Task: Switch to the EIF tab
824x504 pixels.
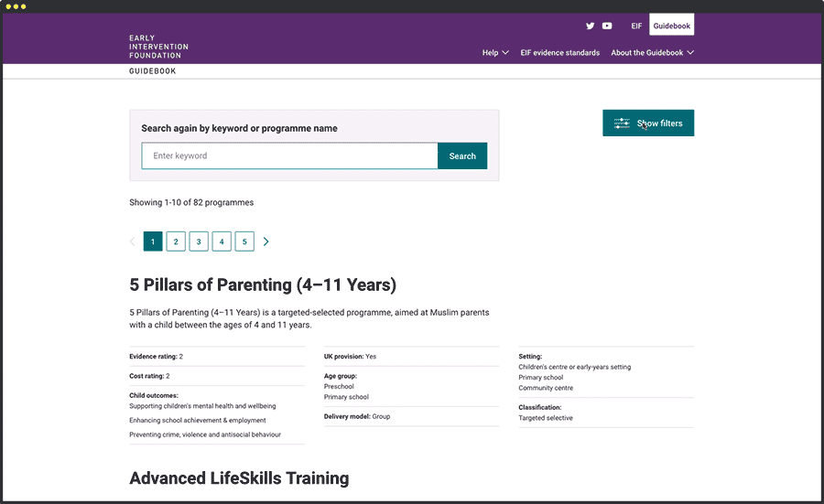Action: coord(636,26)
